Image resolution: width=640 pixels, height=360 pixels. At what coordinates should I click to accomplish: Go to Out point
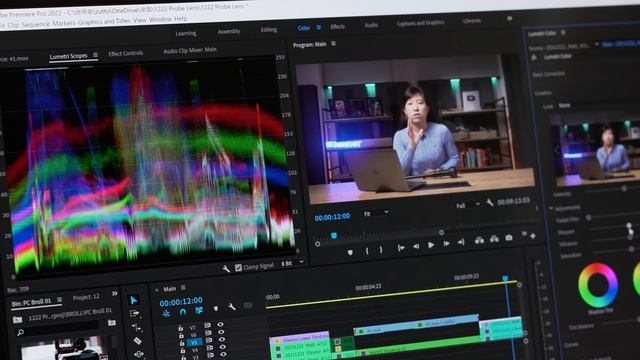point(461,242)
